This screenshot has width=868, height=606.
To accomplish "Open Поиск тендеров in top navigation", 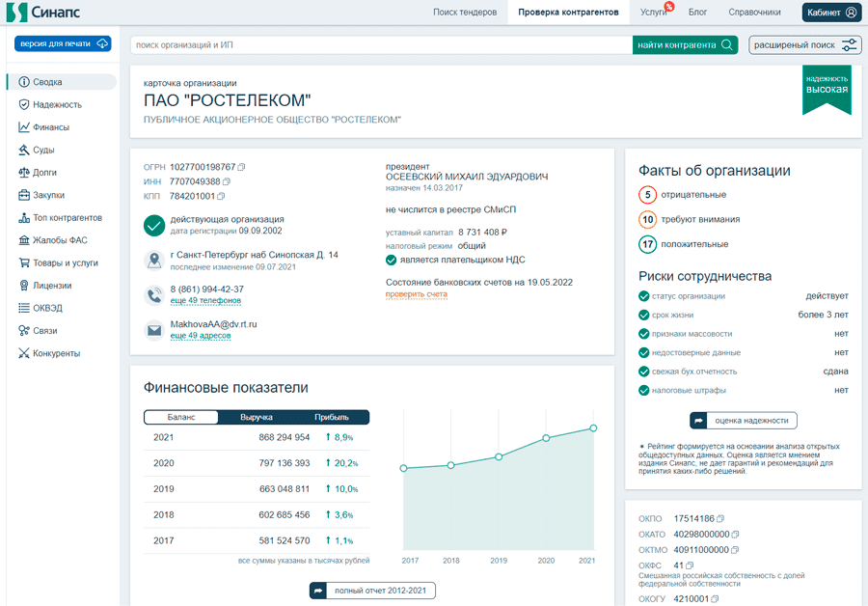I will pos(465,13).
